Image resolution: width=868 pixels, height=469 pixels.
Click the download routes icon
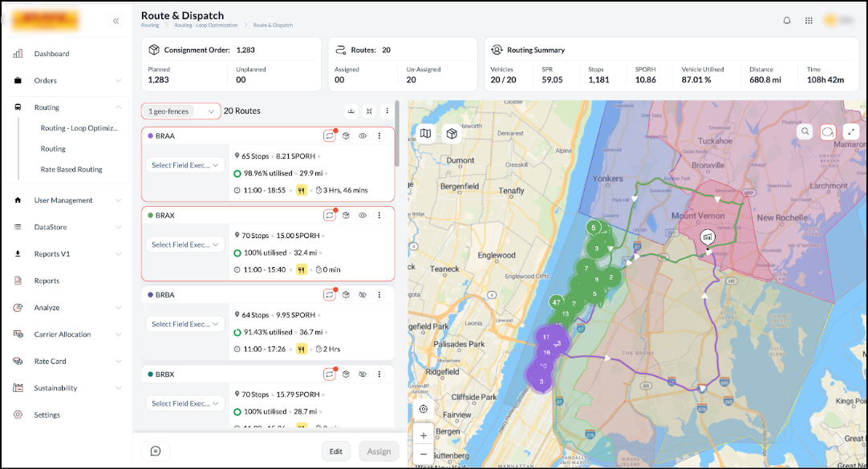click(x=351, y=111)
